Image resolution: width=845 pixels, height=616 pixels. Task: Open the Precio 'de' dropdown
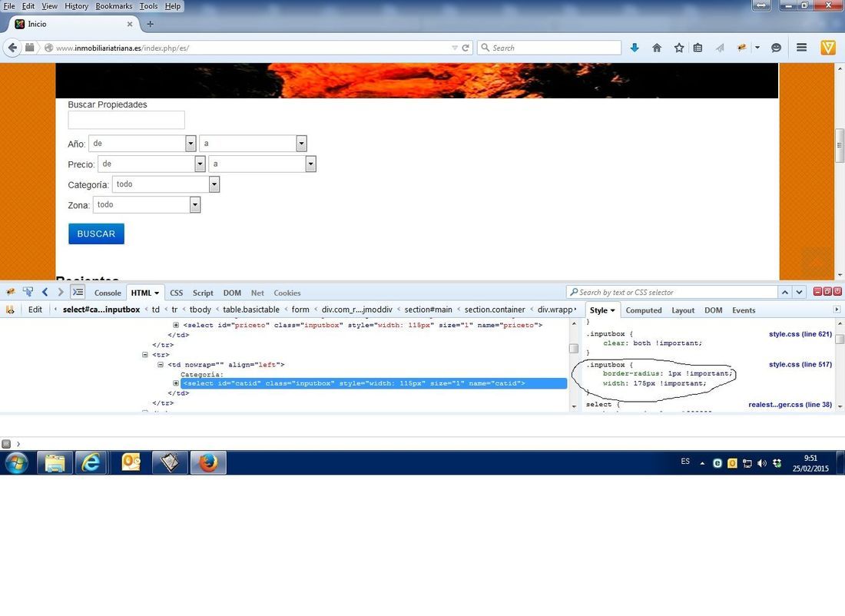[x=151, y=164]
